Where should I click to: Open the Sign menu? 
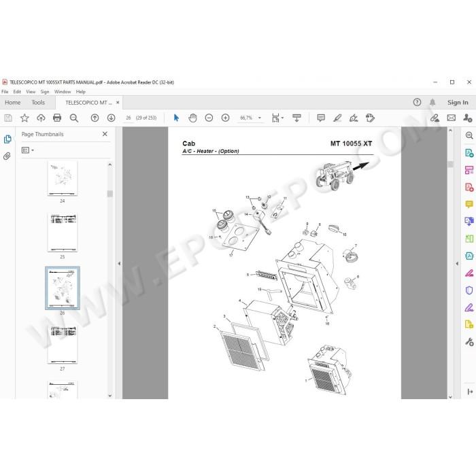[45, 92]
